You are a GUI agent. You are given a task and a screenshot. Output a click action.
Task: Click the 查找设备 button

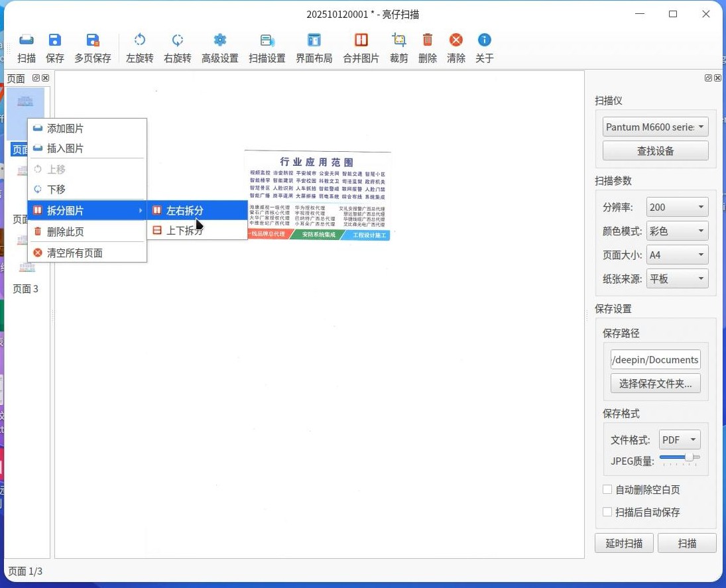[655, 150]
